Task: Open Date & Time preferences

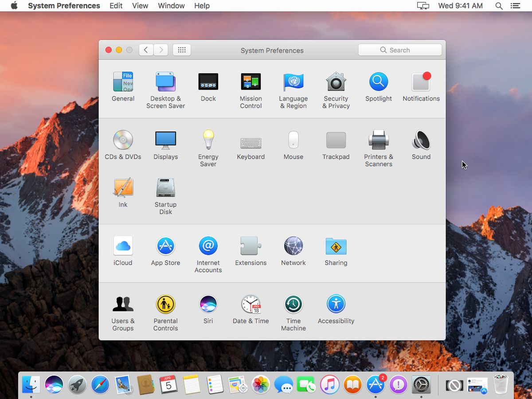Action: [x=250, y=309]
